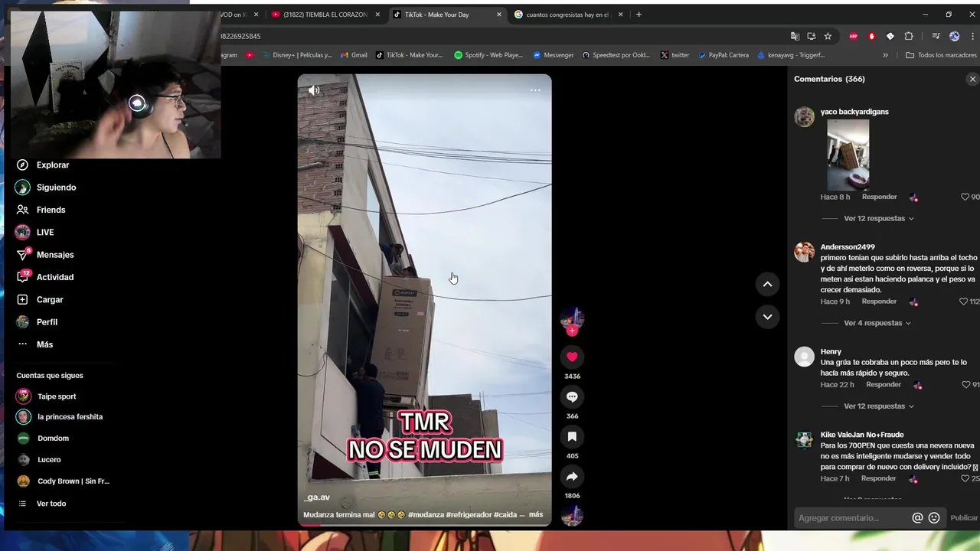The image size is (980, 551).
Task: Like Kike ValeJan comment heart
Action: [965, 478]
